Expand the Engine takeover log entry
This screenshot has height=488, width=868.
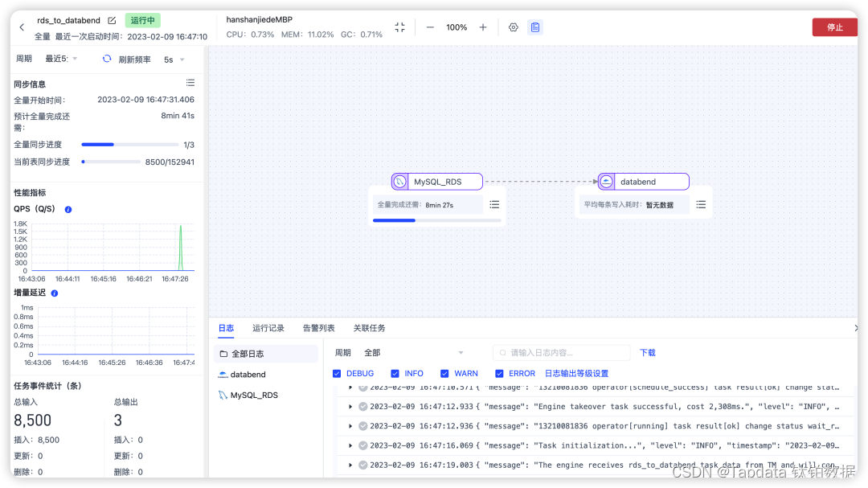coord(350,407)
